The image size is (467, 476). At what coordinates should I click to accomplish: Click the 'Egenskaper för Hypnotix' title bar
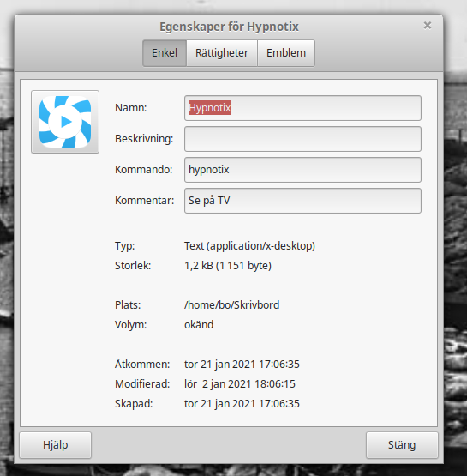click(x=229, y=27)
